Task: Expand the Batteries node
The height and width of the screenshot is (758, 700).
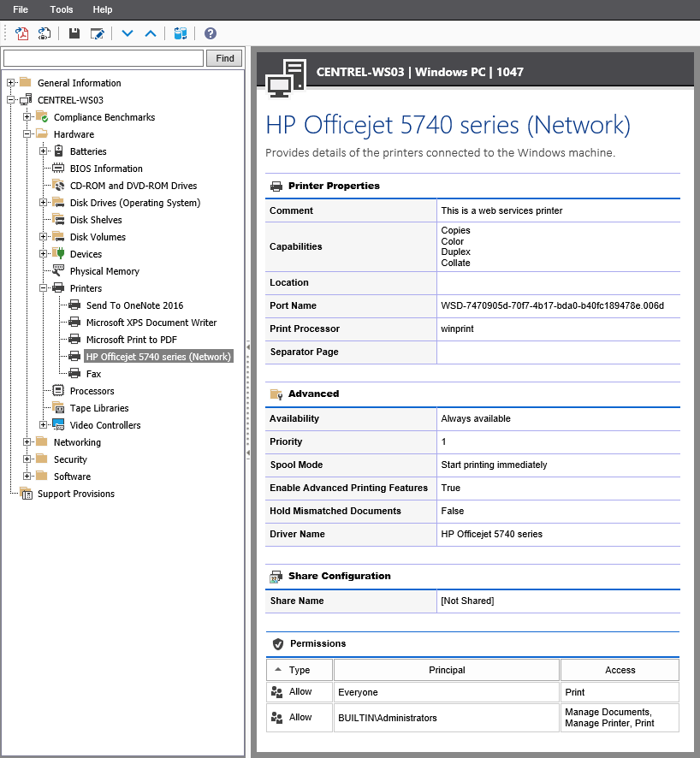Action: tap(43, 151)
